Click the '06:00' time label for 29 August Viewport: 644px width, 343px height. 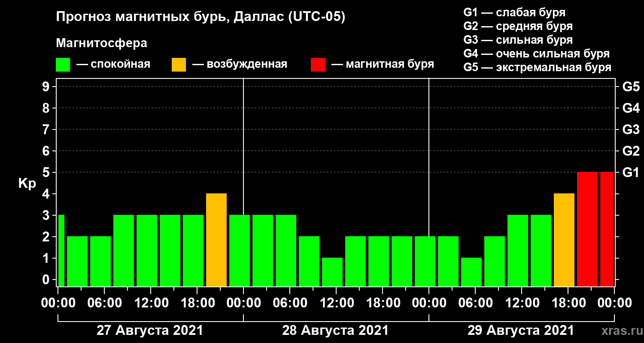[x=475, y=303]
